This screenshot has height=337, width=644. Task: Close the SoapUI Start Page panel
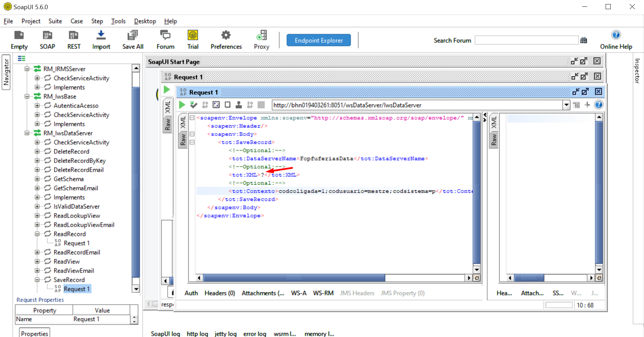point(597,61)
